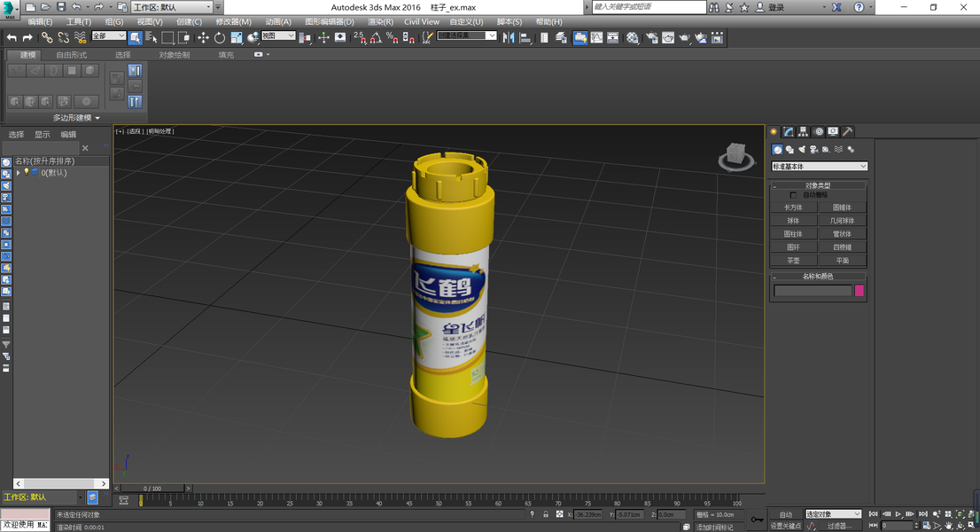Create a 长方体 box primitive
980x532 pixels.
pos(793,207)
